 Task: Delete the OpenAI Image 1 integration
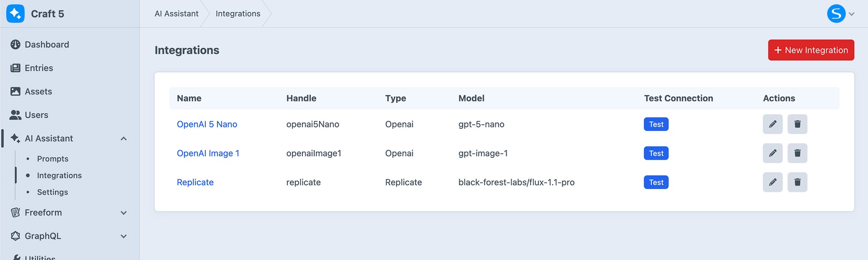(797, 153)
